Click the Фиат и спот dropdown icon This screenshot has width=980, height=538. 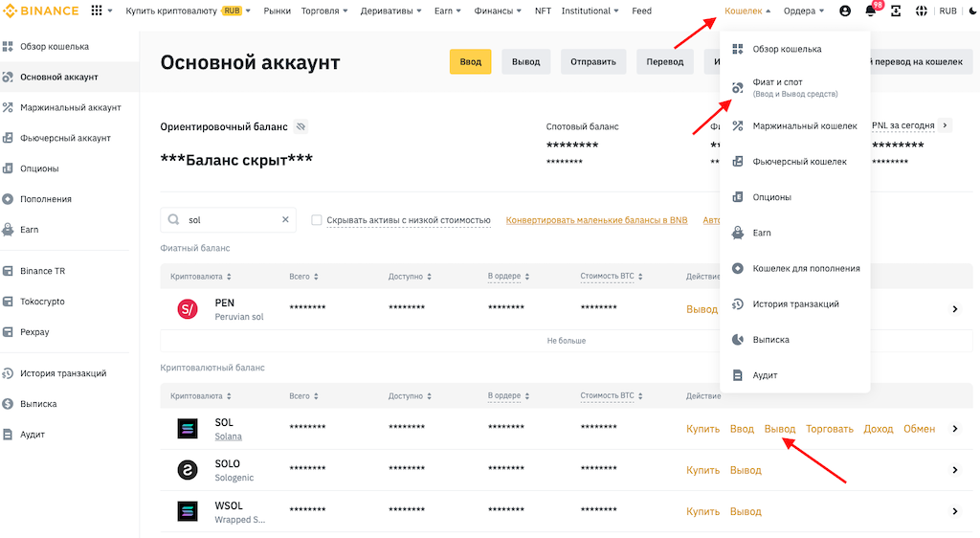pyautogui.click(x=738, y=87)
